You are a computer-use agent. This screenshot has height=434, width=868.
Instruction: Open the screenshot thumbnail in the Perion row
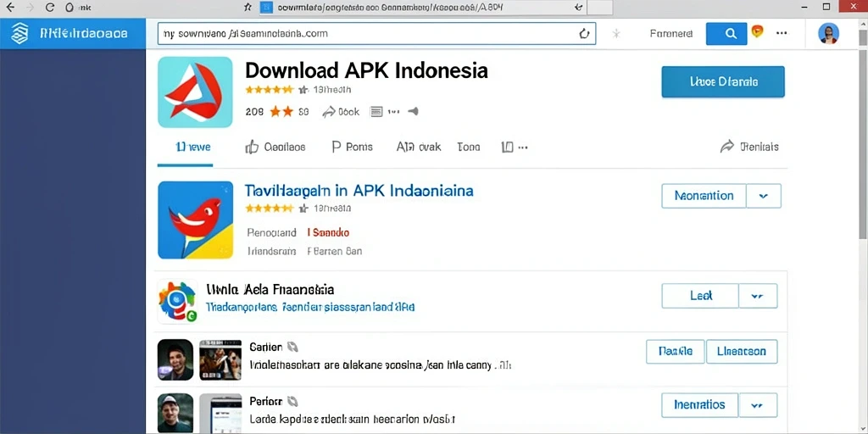point(220,413)
